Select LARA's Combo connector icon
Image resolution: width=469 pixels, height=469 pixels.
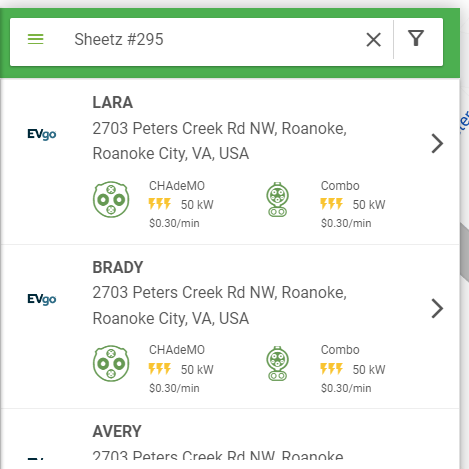[x=278, y=199]
